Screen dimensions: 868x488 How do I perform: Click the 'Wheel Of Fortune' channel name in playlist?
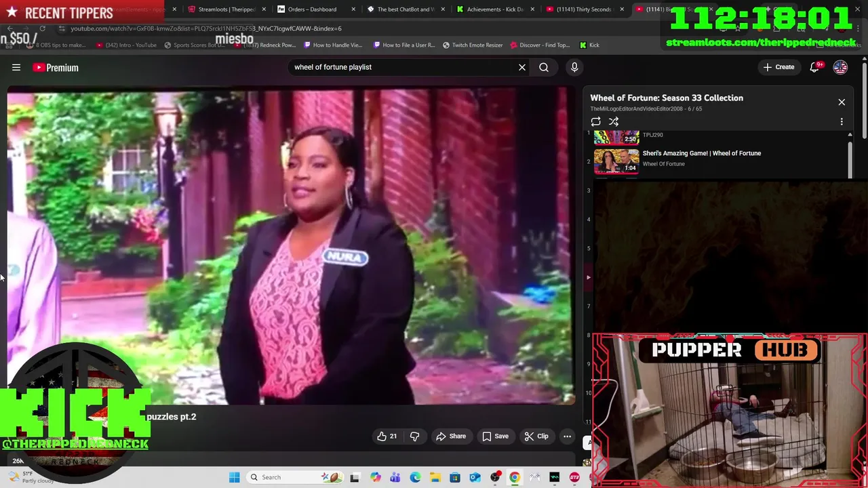[663, 164]
